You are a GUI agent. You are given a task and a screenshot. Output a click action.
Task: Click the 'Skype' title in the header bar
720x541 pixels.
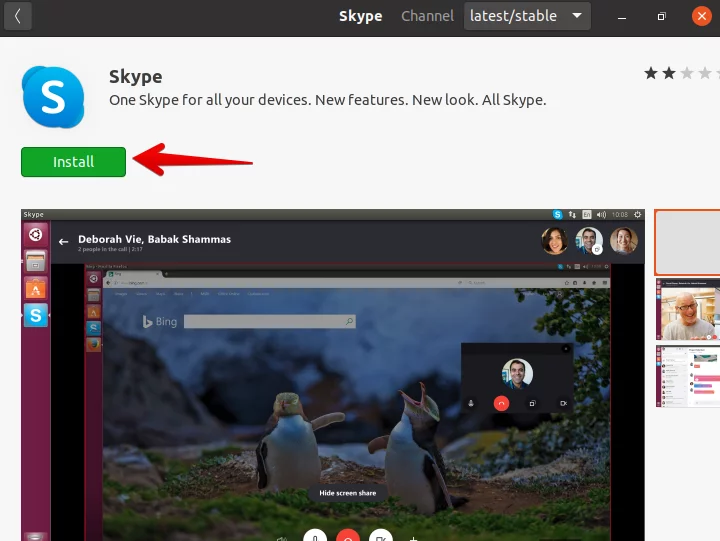[x=360, y=16]
